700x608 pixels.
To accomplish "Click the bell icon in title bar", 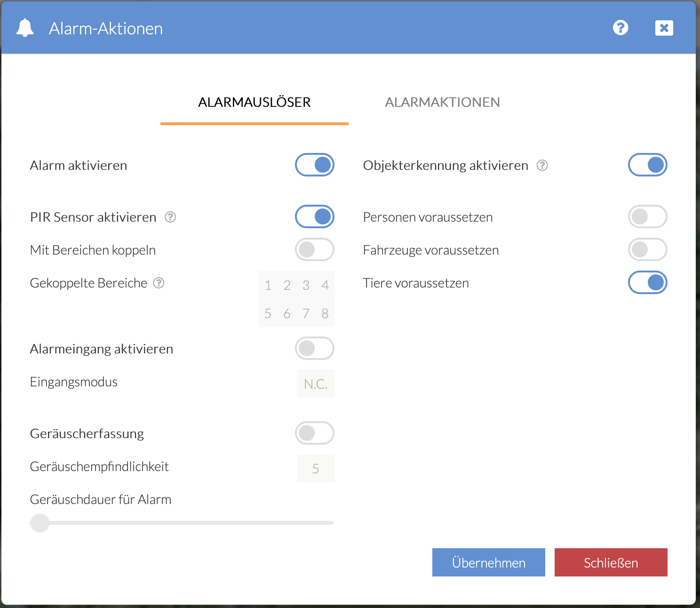I will pyautogui.click(x=25, y=28).
